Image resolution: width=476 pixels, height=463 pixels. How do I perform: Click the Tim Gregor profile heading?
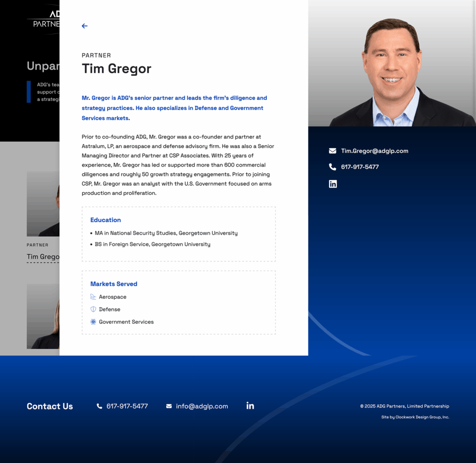click(116, 68)
